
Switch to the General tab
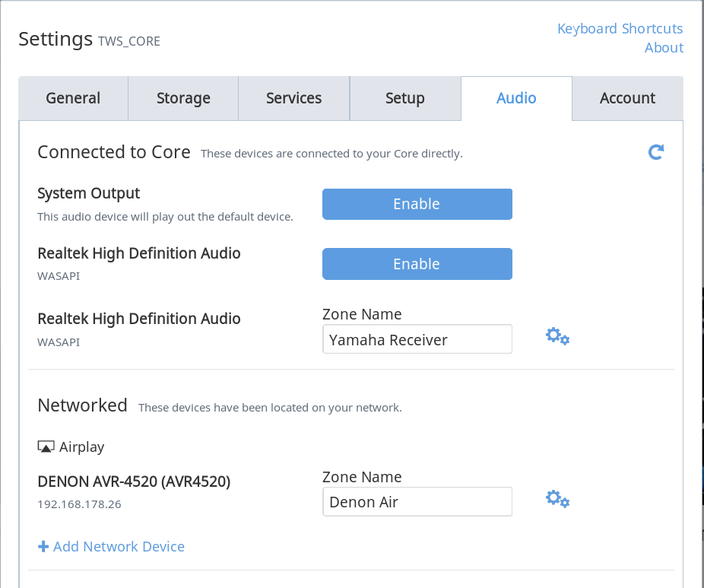coord(73,98)
